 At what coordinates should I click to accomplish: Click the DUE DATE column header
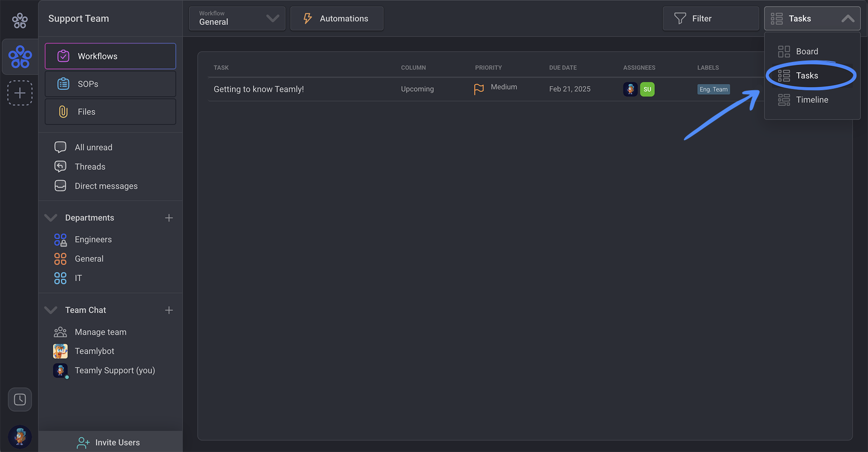point(563,68)
